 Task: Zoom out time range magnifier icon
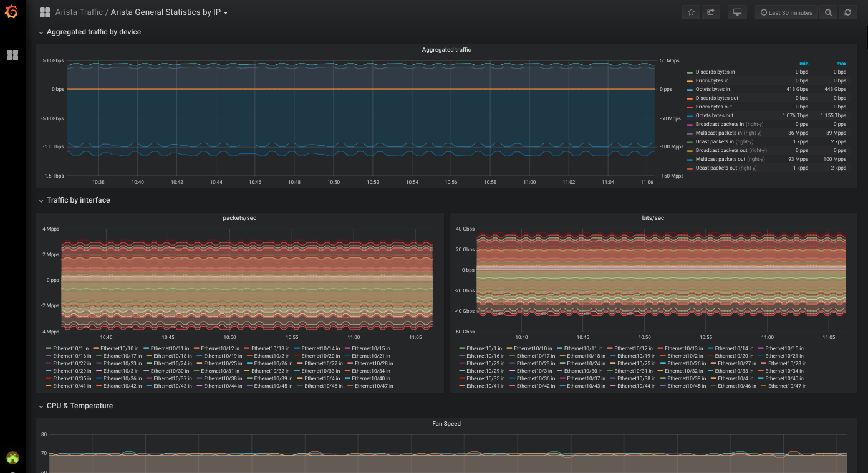tap(828, 12)
